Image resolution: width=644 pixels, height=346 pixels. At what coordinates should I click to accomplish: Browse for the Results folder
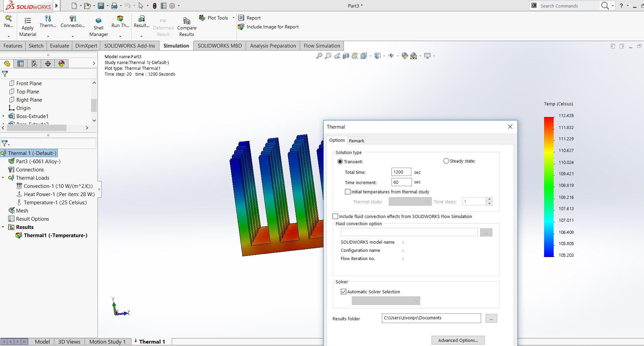pyautogui.click(x=491, y=319)
